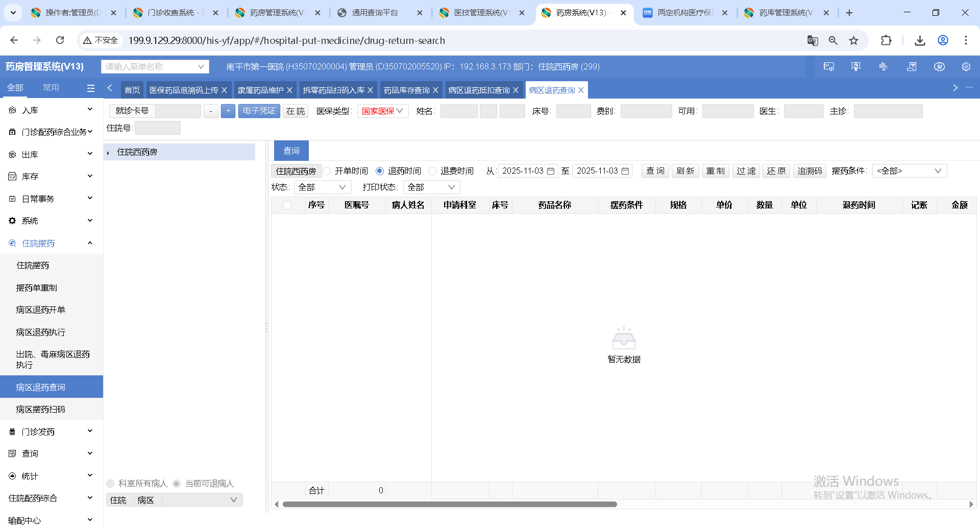Click the horizontal scrollbar right arrow
Viewport: 980px width, 526px height.
click(971, 505)
